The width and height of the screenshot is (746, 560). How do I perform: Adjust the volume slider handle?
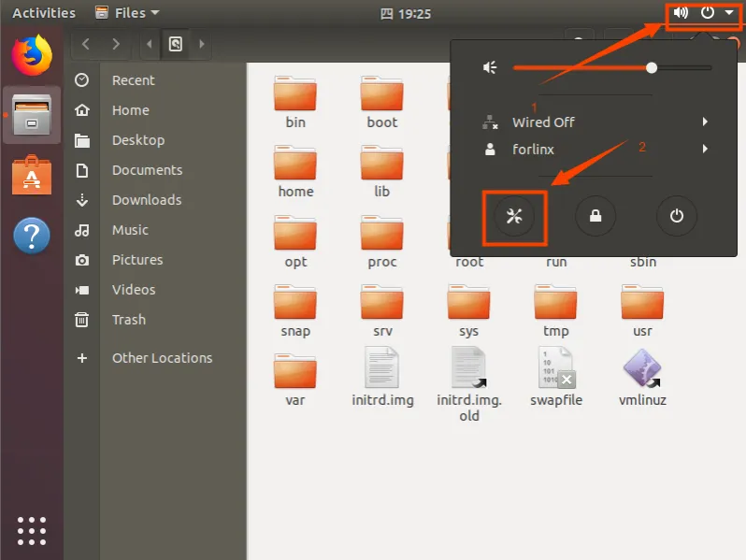(x=652, y=67)
